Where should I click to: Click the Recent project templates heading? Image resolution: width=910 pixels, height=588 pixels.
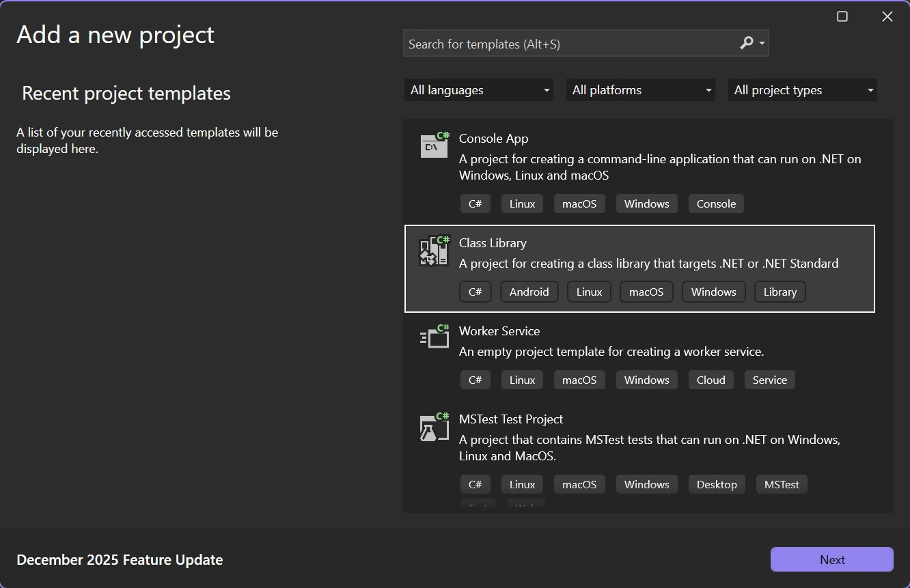pos(126,94)
